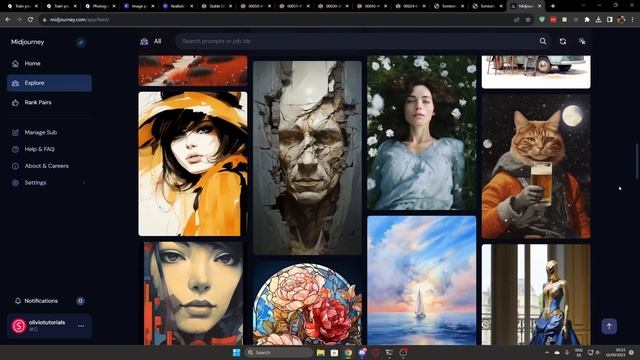This screenshot has width=640, height=360.
Task: Click the red extension icon in toolbar
Action: 553,20
